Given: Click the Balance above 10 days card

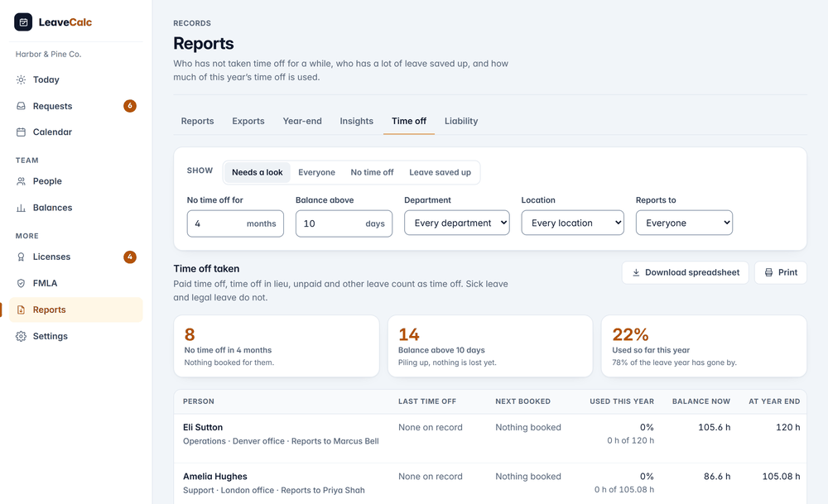Looking at the screenshot, I should tap(490, 346).
